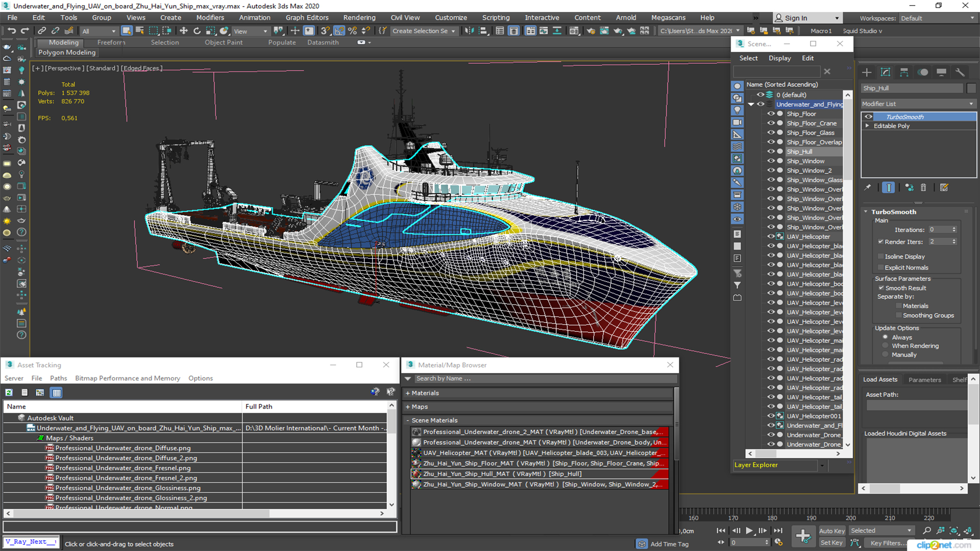Activate the Select and Link tool
This screenshot has width=980, height=551.
(42, 31)
